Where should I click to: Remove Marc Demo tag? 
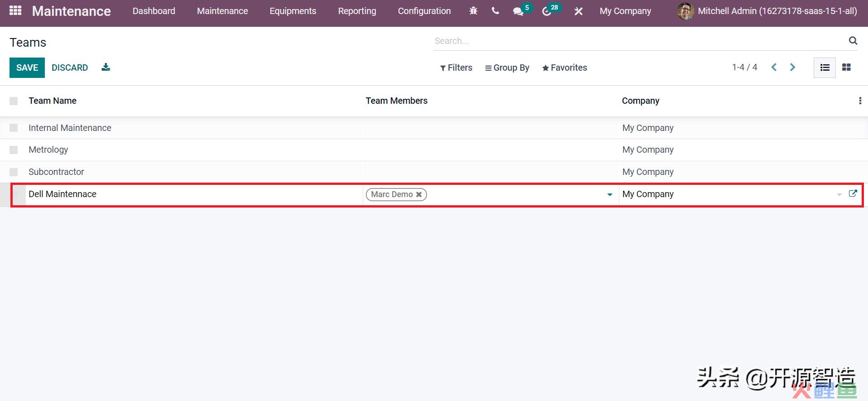pos(419,194)
